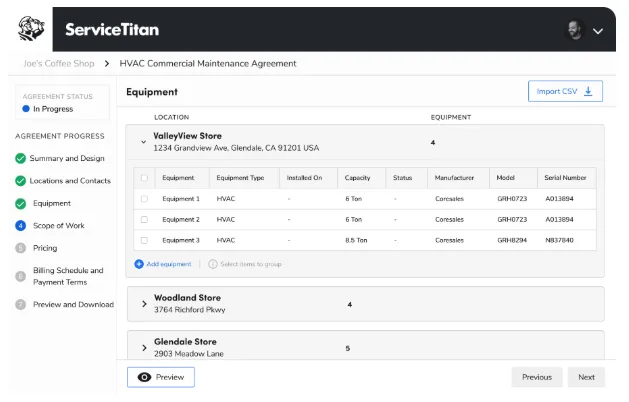Collapse the ValleyView Store section
This screenshot has height=402, width=629.
click(x=143, y=142)
